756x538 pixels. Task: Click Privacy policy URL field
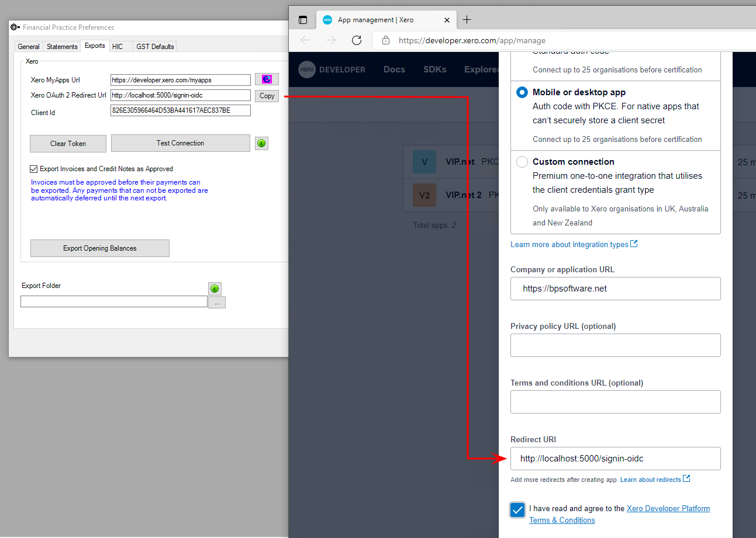[615, 345]
